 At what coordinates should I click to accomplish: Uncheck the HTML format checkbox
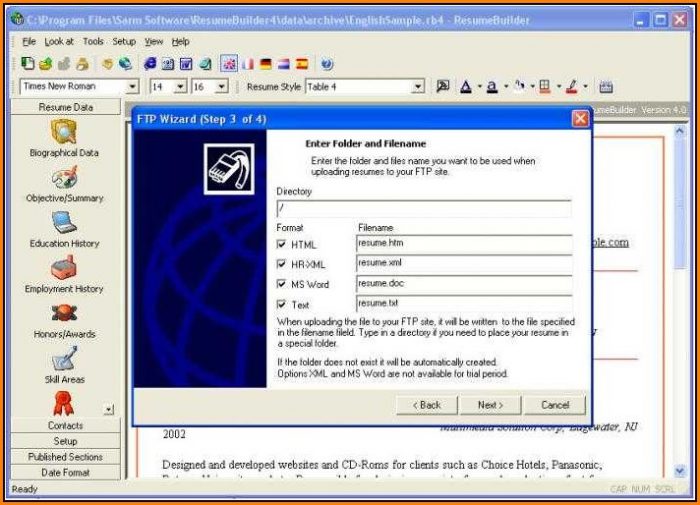click(282, 245)
